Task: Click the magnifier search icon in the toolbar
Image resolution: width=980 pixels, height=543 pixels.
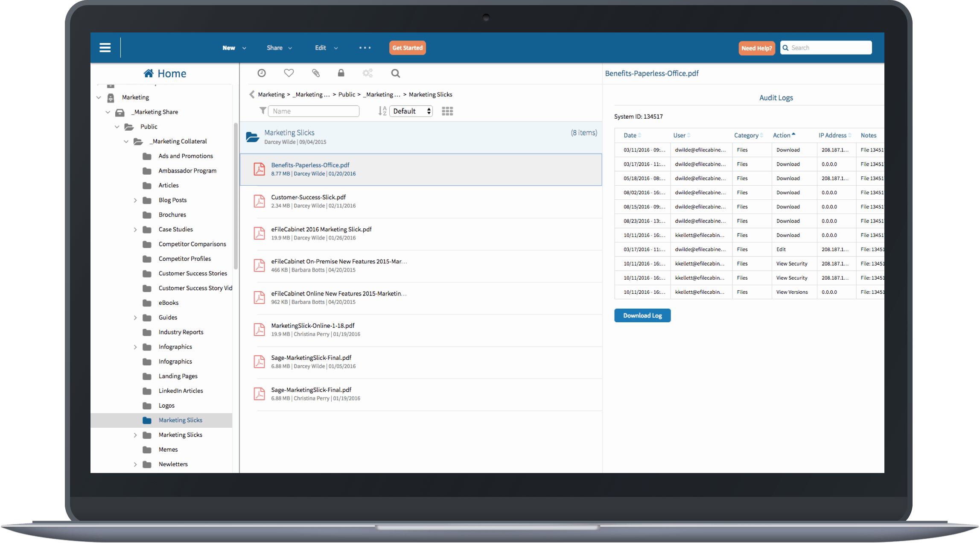Action: (395, 73)
